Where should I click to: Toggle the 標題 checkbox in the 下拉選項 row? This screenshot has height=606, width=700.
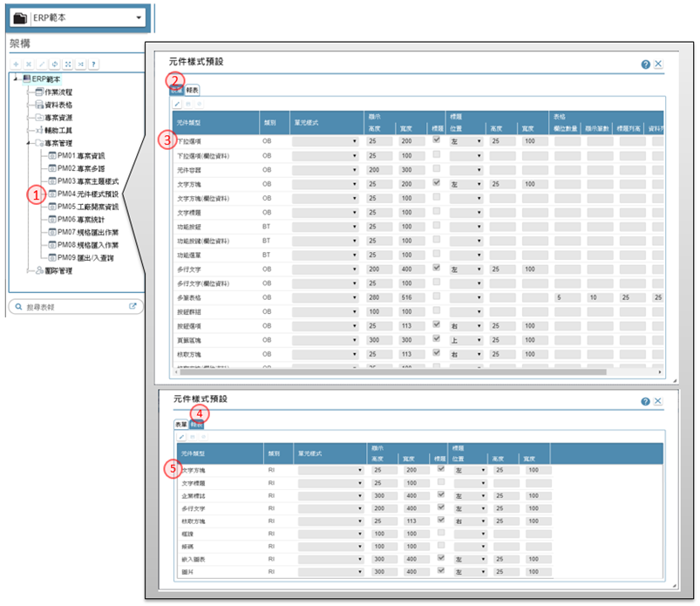coord(437,140)
